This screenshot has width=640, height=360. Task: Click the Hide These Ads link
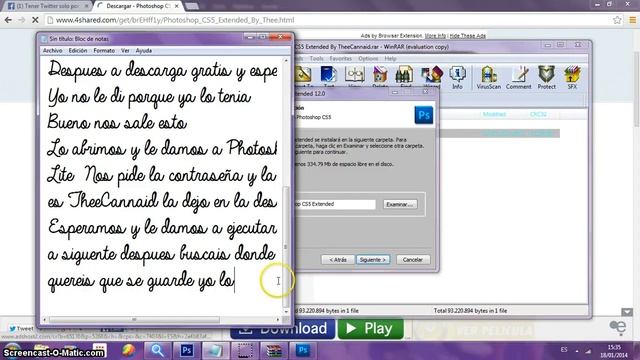point(467,36)
